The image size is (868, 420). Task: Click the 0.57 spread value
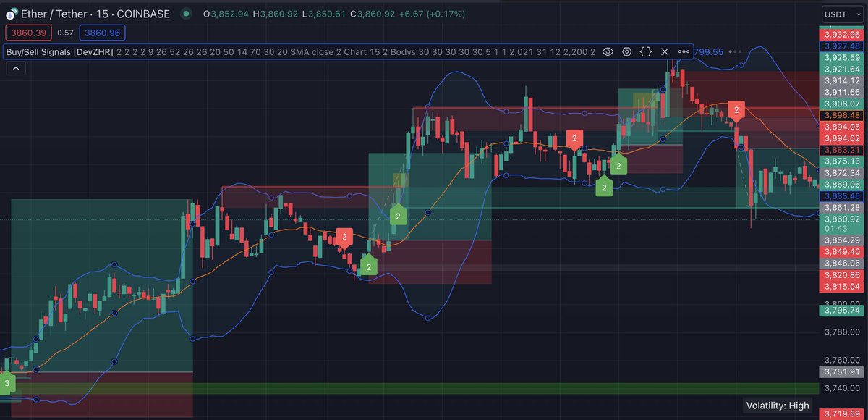[x=65, y=33]
